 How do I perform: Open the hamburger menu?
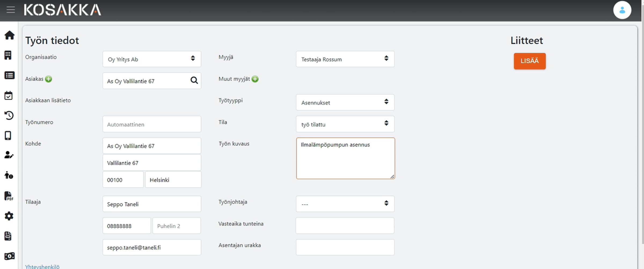point(11,10)
